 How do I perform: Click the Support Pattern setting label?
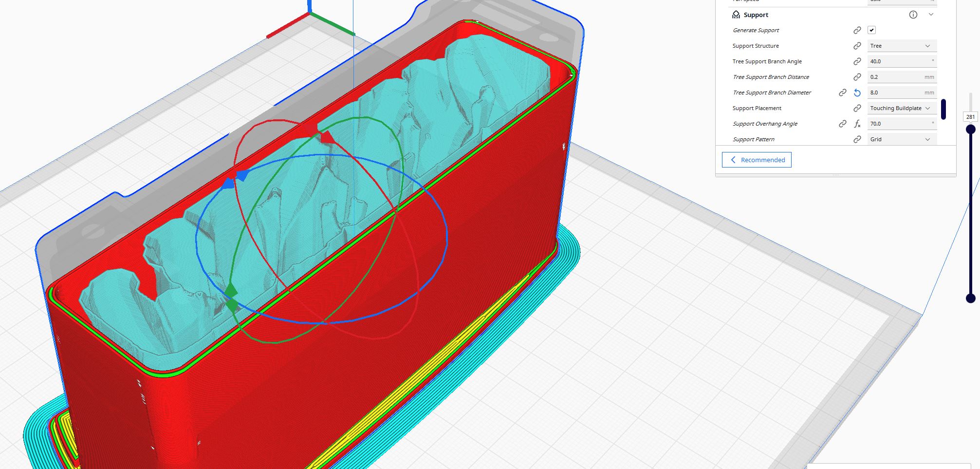(x=753, y=139)
